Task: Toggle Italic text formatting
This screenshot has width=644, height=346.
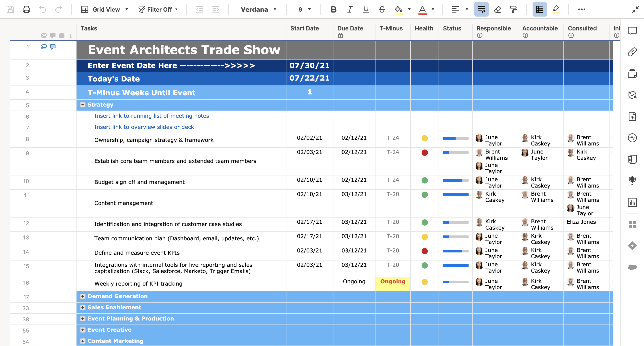Action: point(350,9)
